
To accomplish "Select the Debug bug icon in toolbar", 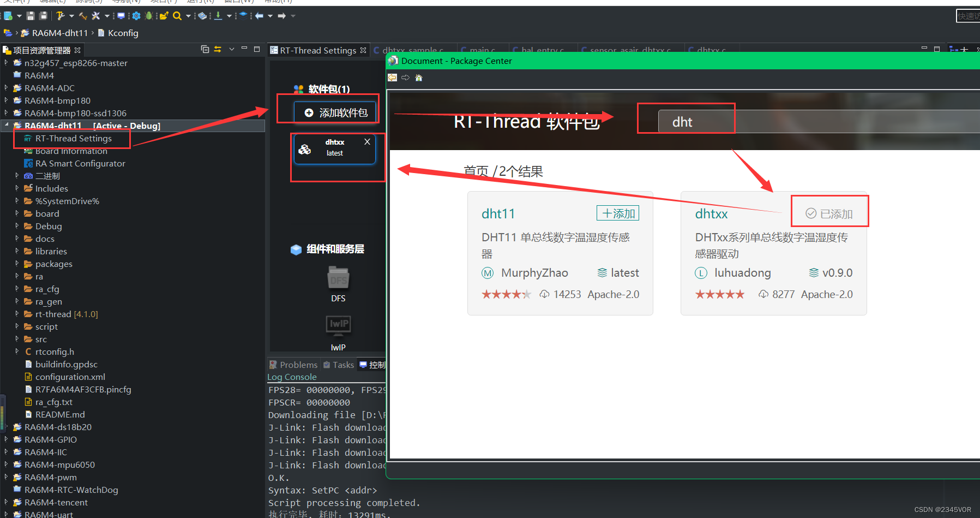I will pyautogui.click(x=148, y=16).
